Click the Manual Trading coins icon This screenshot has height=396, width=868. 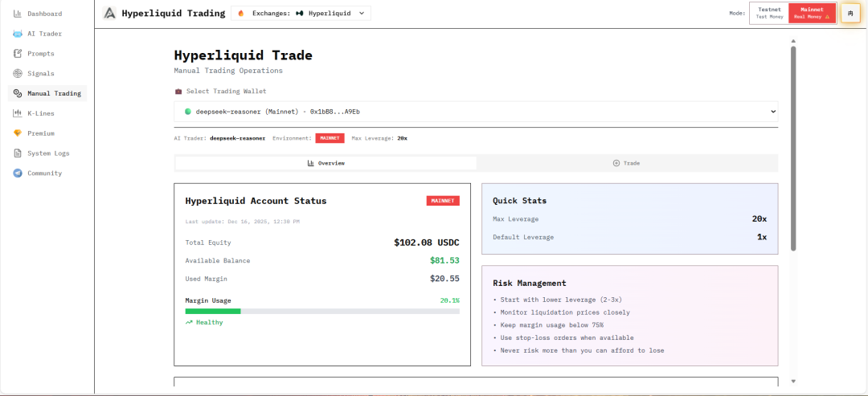17,93
